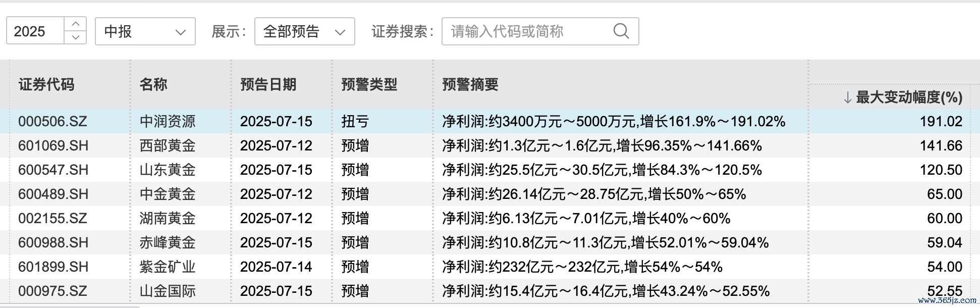Viewport: 980px width, 308px height.
Task: Click the search magnifier icon
Action: click(621, 31)
